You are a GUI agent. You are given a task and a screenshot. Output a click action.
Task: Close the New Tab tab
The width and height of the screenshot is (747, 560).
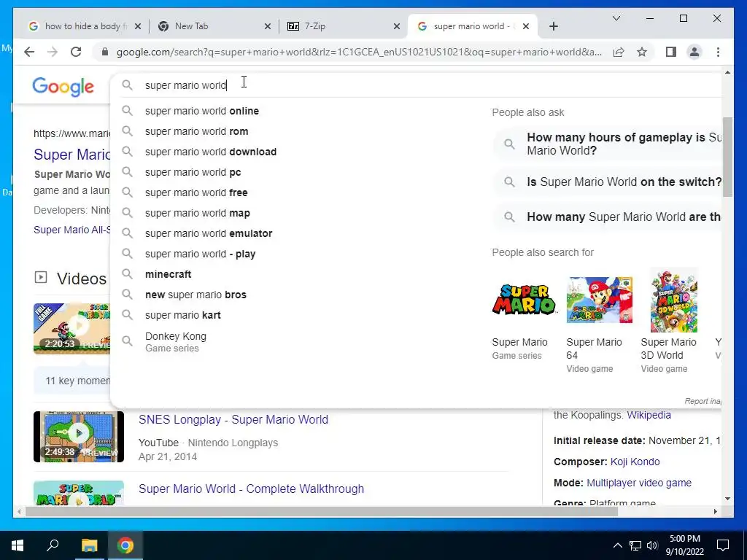pos(267,26)
